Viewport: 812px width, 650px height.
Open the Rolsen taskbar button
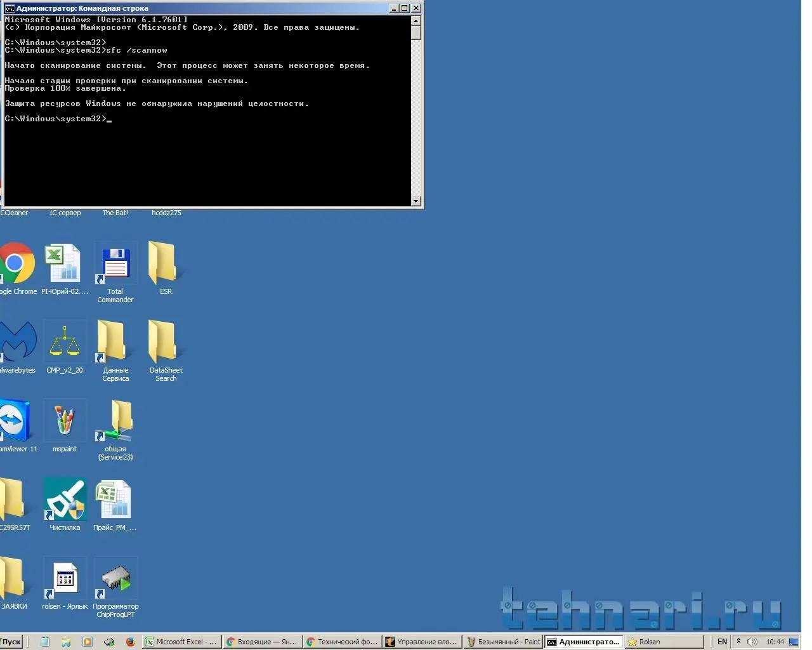click(x=664, y=642)
